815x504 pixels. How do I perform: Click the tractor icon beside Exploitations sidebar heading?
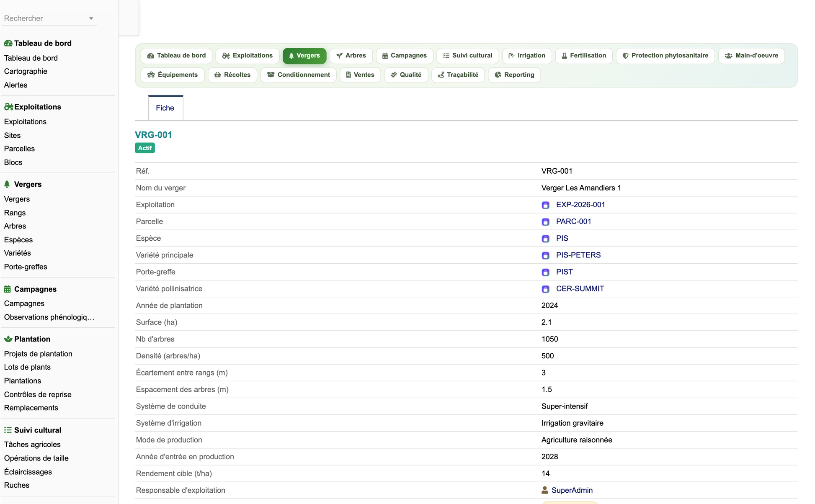point(8,107)
